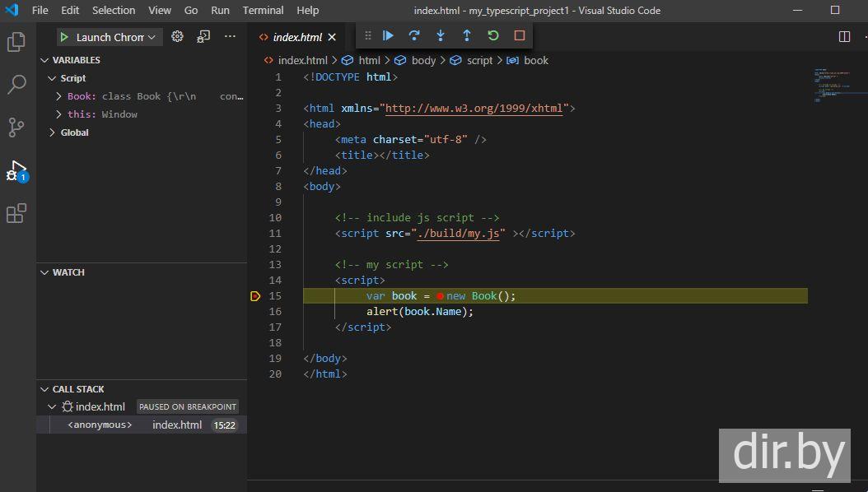Image resolution: width=868 pixels, height=492 pixels.
Task: Restart the debugging session
Action: (493, 36)
